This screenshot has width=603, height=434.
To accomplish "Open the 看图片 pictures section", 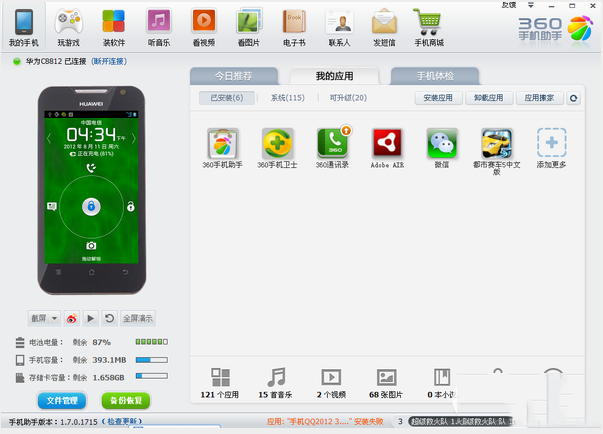I will pyautogui.click(x=249, y=28).
